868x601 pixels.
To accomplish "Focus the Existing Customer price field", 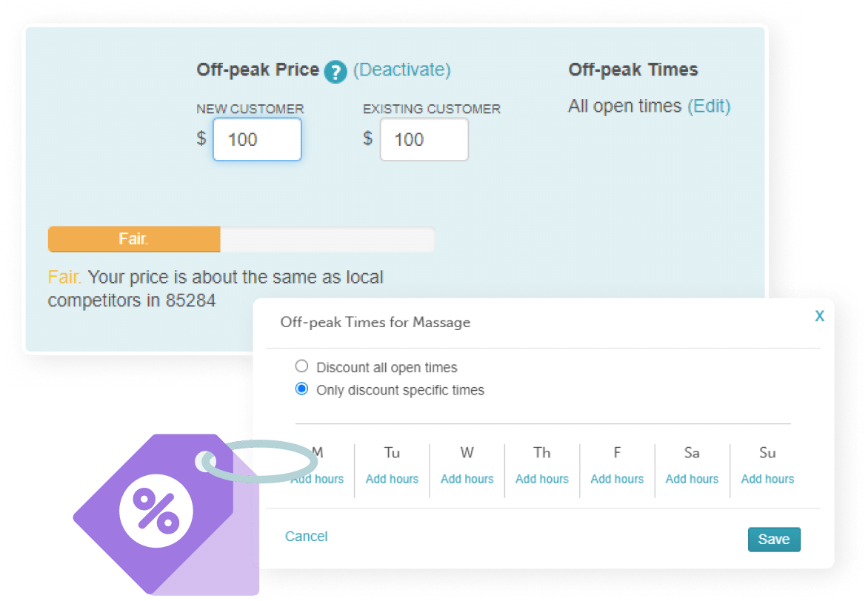I will click(424, 139).
